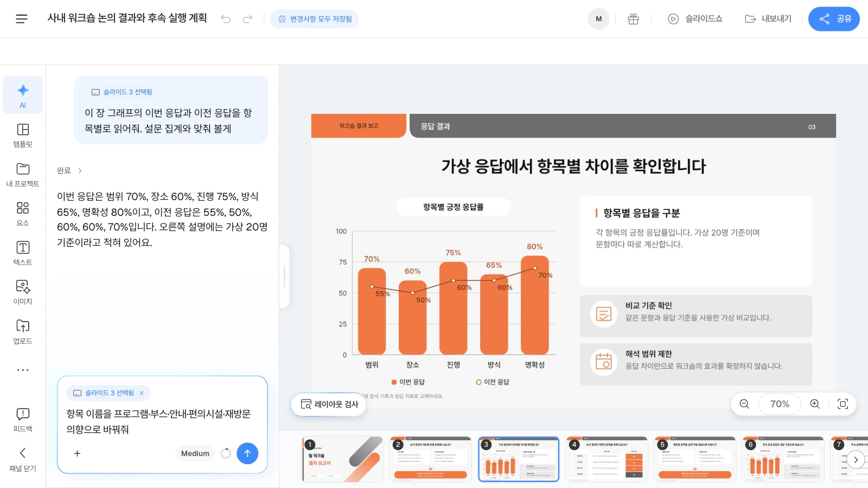
Task: Click the panel resize handle beside the canvas
Action: click(x=284, y=277)
